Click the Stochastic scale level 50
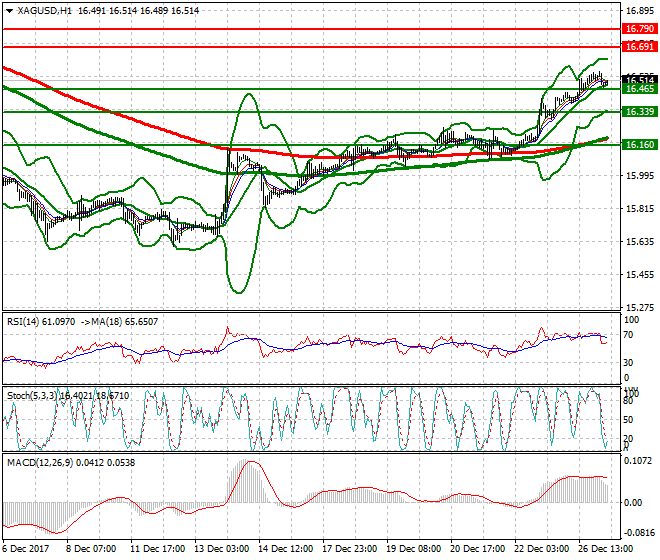This screenshot has width=660, height=560. (628, 420)
